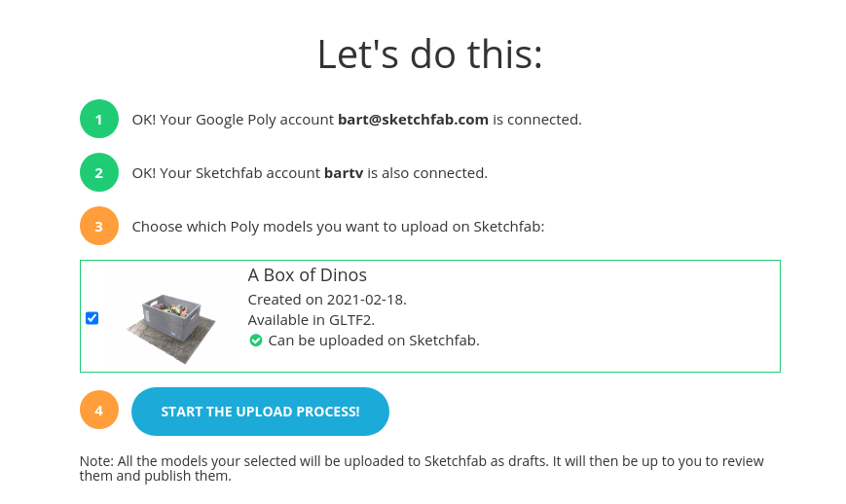Screen dimensions: 846x504
Task: Click the Let's do this heading
Action: point(429,54)
